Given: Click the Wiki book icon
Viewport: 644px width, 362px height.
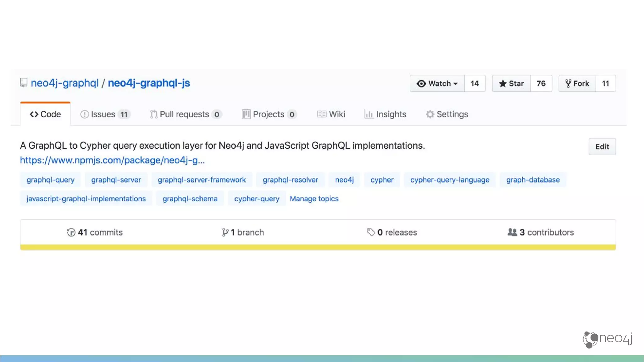Looking at the screenshot, I should [322, 114].
